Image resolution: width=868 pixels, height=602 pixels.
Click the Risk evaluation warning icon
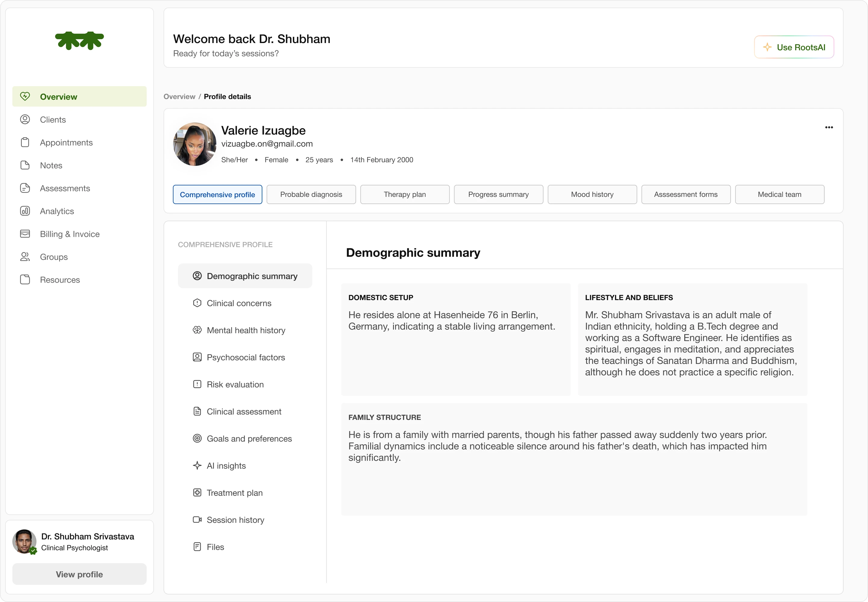tap(197, 384)
